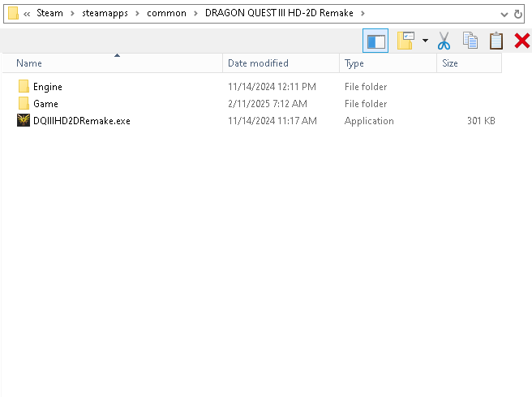Open the dropdown arrow next to folder options
Image resolution: width=532 pixels, height=397 pixels.
pyautogui.click(x=425, y=41)
